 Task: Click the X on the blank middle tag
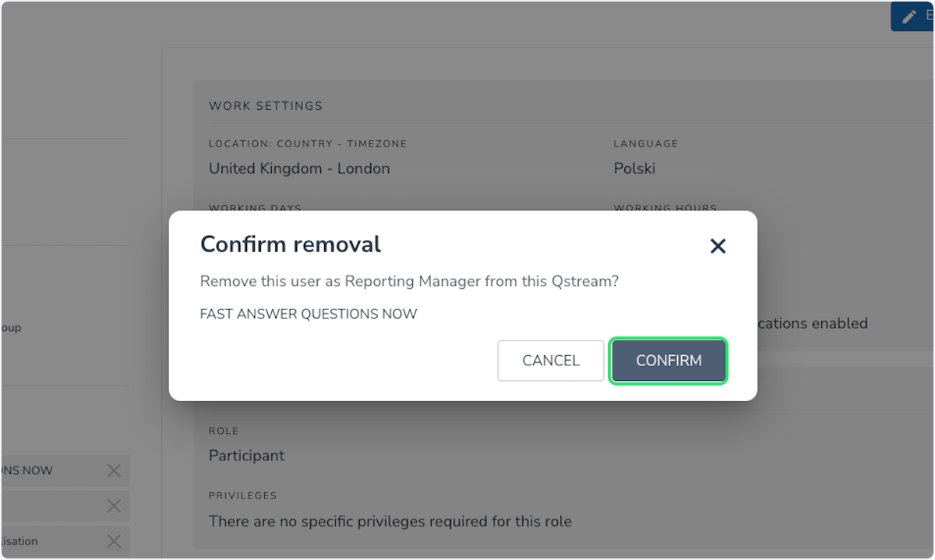point(114,506)
